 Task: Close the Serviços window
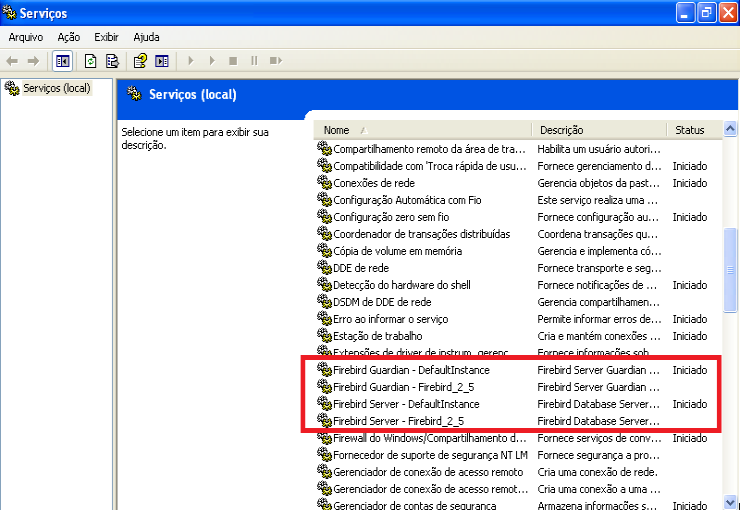pos(729,12)
